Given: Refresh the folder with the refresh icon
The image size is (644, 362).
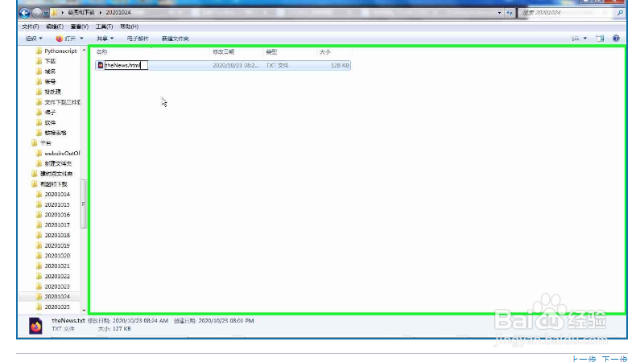Looking at the screenshot, I should pos(510,13).
